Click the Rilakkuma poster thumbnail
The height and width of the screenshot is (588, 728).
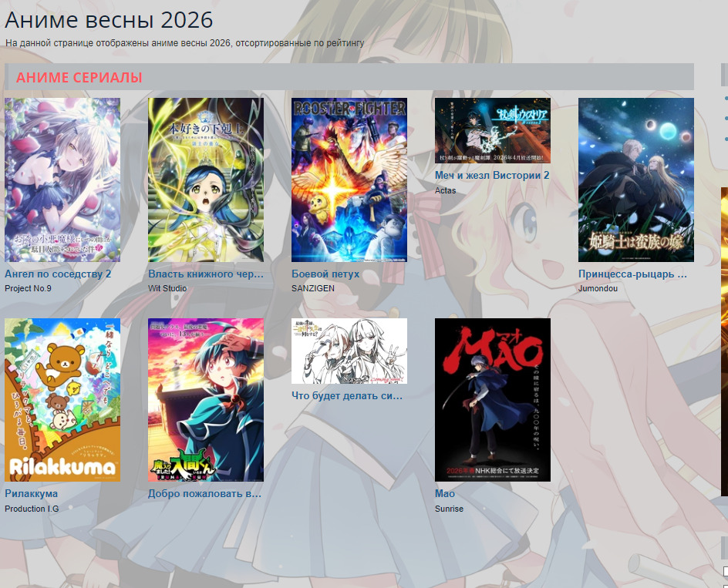pos(62,400)
